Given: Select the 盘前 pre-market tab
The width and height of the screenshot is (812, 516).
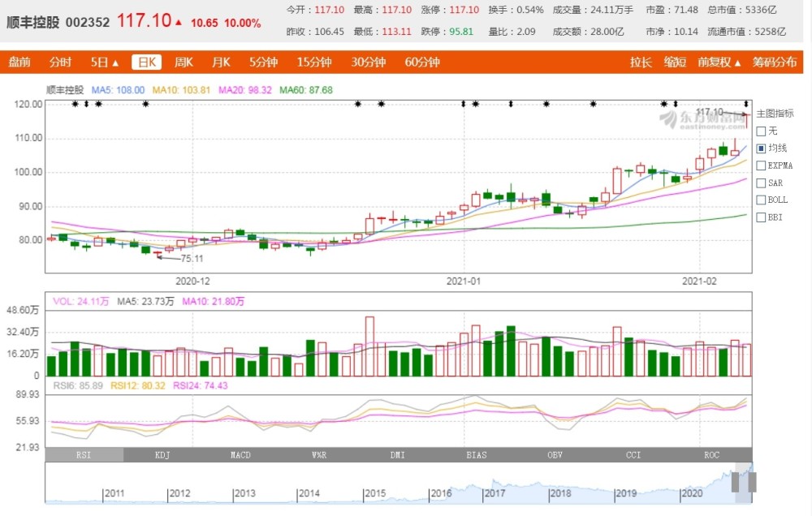Looking at the screenshot, I should pos(19,62).
